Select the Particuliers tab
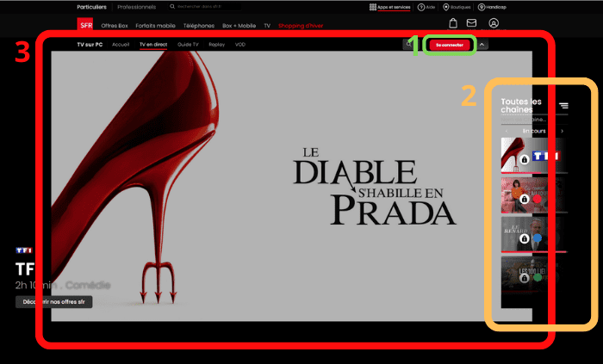 pos(91,7)
